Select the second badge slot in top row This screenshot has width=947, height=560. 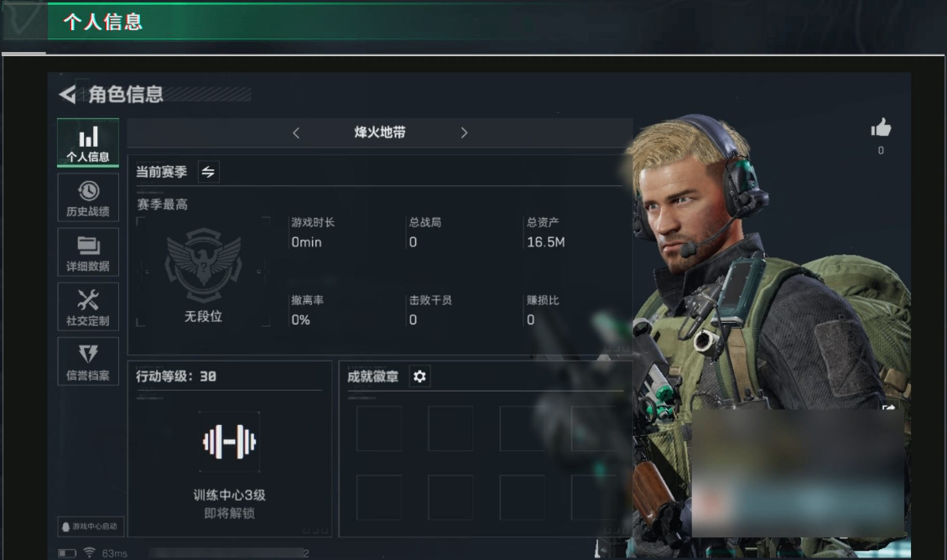(450, 428)
